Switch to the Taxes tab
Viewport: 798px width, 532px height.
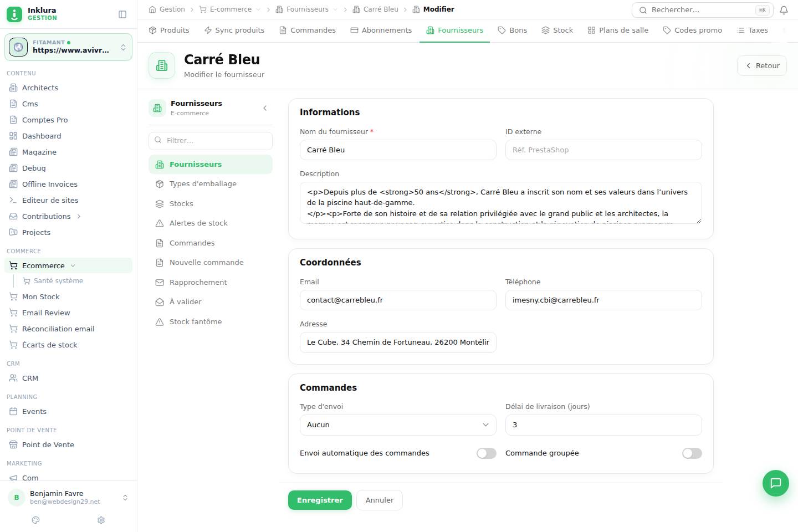753,30
